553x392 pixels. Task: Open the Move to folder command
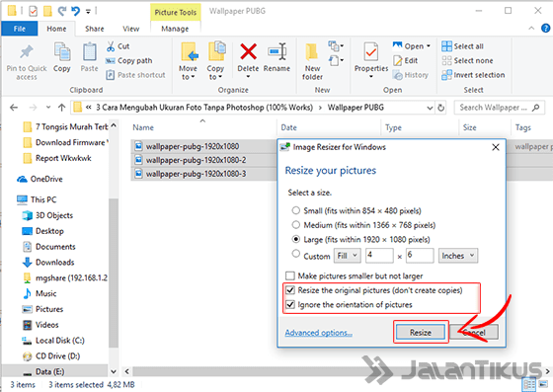pos(188,60)
